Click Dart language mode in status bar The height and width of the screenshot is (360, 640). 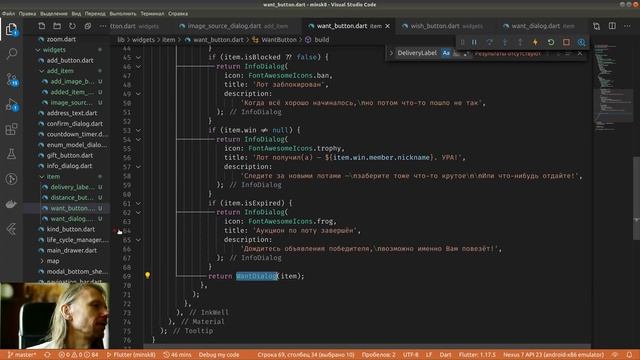(x=445, y=355)
